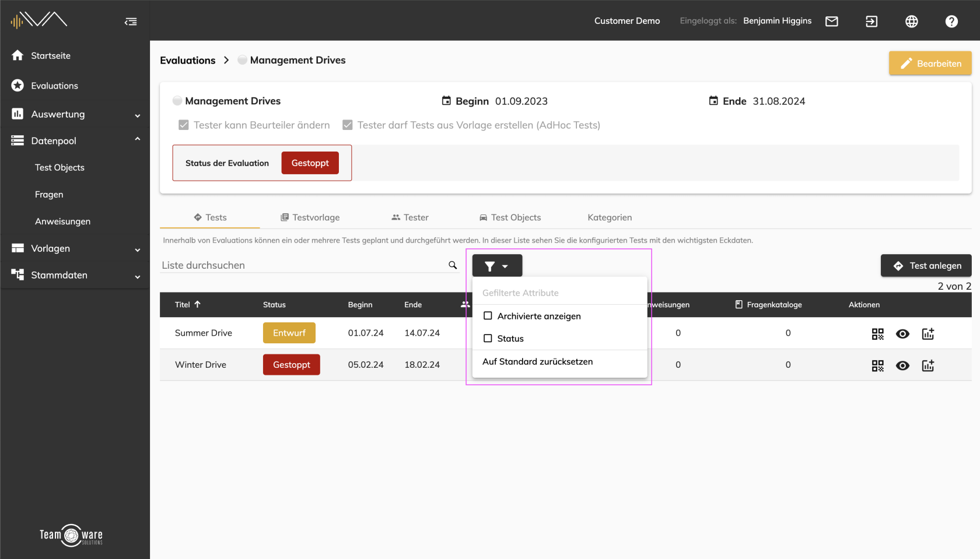Click the Datenpool list icon
The width and height of the screenshot is (980, 559).
pos(17,140)
